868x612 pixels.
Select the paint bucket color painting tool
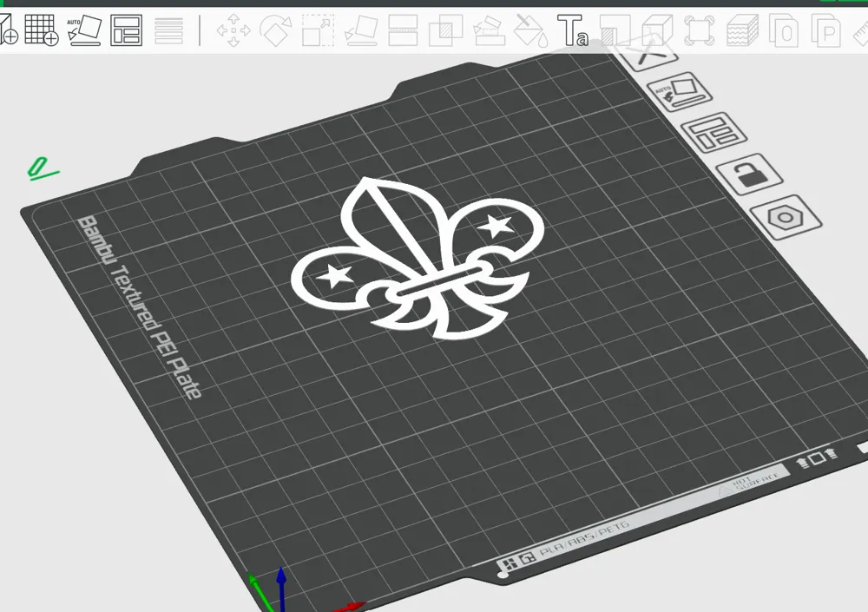(531, 30)
